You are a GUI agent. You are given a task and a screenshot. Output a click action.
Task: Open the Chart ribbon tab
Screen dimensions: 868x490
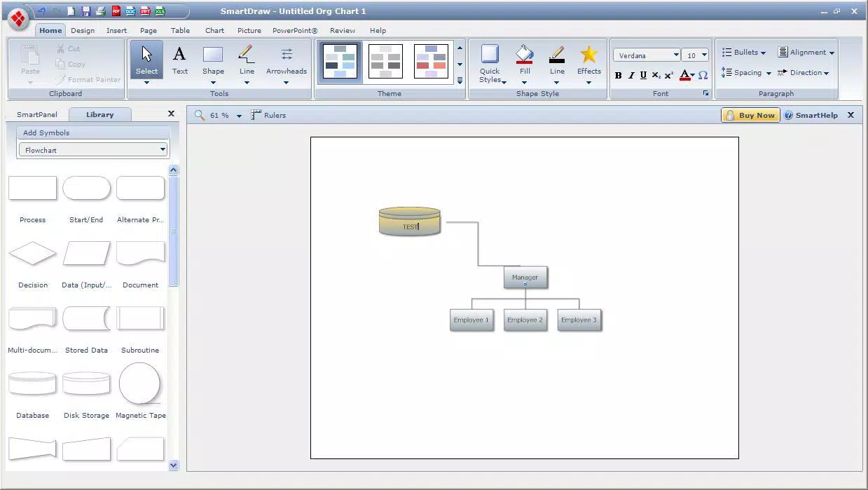(x=214, y=30)
